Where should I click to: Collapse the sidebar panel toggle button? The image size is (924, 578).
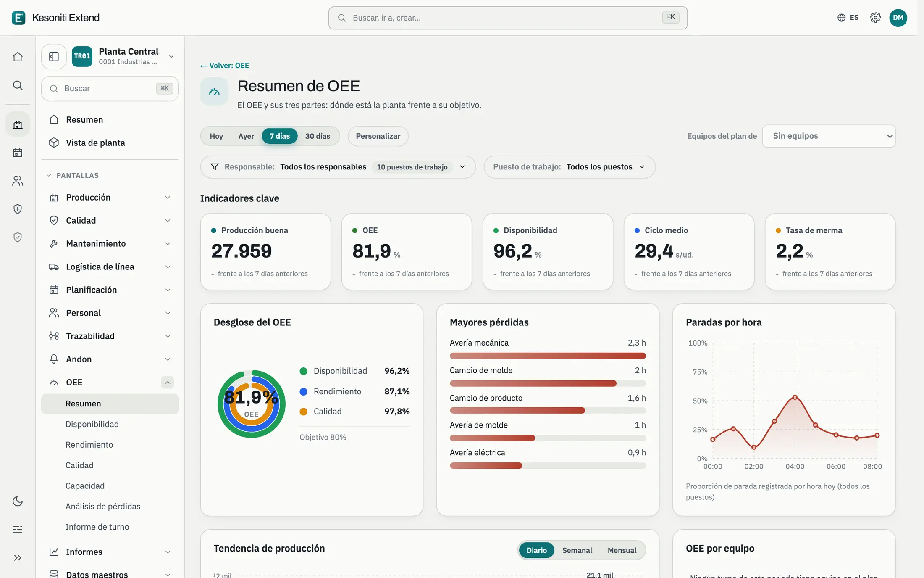click(54, 56)
